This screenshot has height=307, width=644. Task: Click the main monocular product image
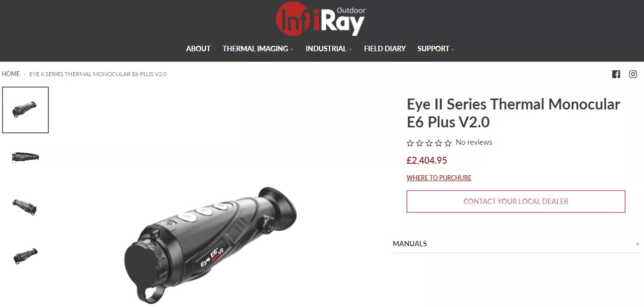coord(211,244)
